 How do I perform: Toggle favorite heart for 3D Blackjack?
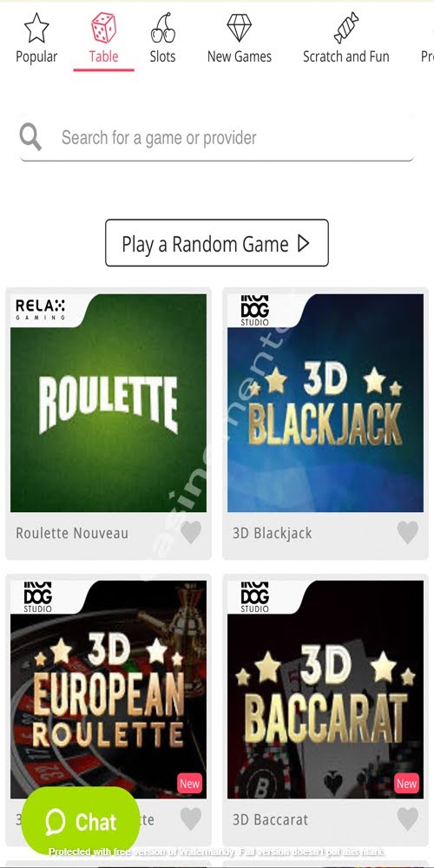click(408, 533)
